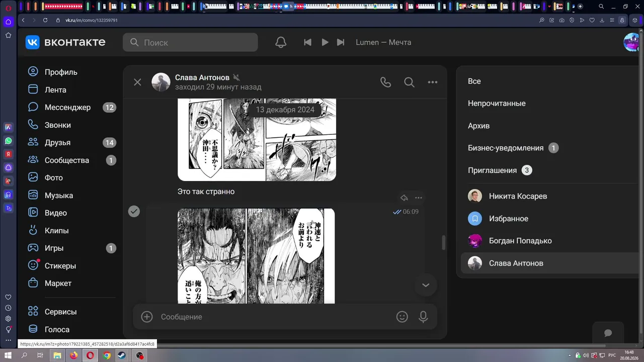Open the emoji and sticker picker

[402, 317]
